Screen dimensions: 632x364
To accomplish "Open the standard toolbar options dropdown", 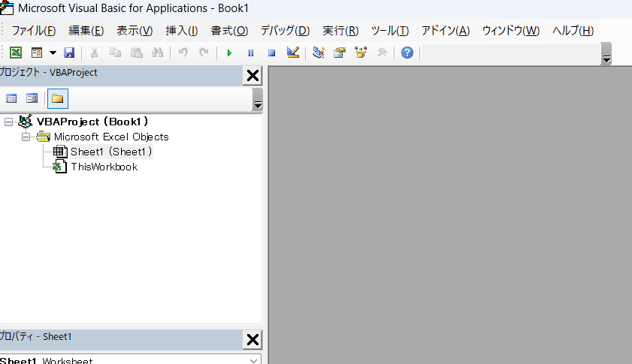I will (x=606, y=54).
